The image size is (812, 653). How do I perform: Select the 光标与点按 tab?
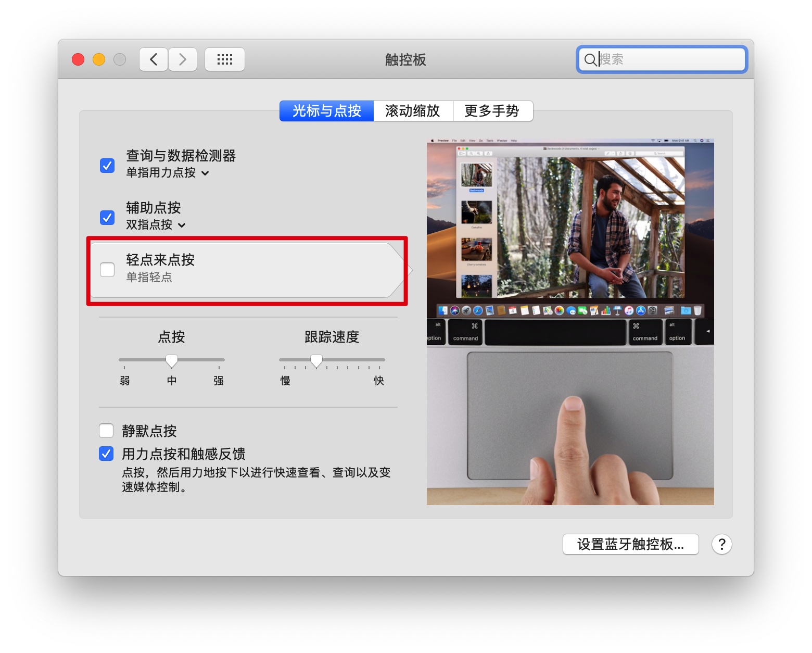(326, 111)
